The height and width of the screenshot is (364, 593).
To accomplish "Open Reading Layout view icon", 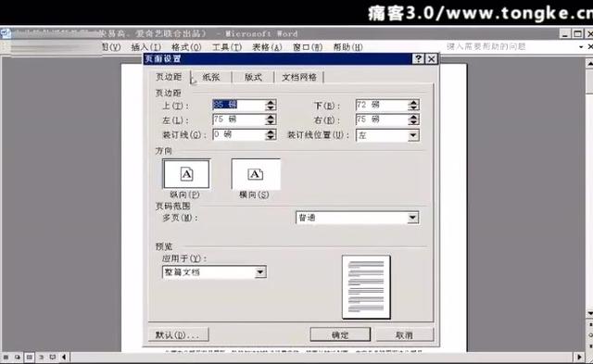I will (53, 357).
